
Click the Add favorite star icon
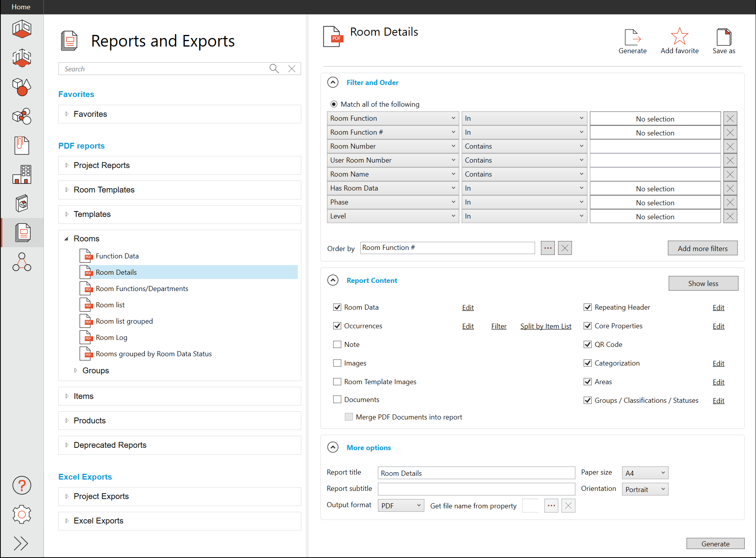(679, 37)
